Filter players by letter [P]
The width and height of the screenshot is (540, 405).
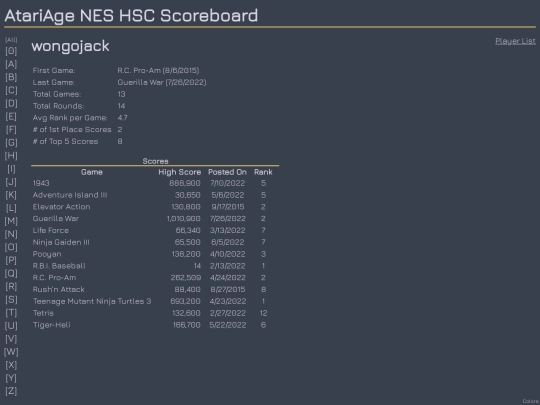point(11,260)
